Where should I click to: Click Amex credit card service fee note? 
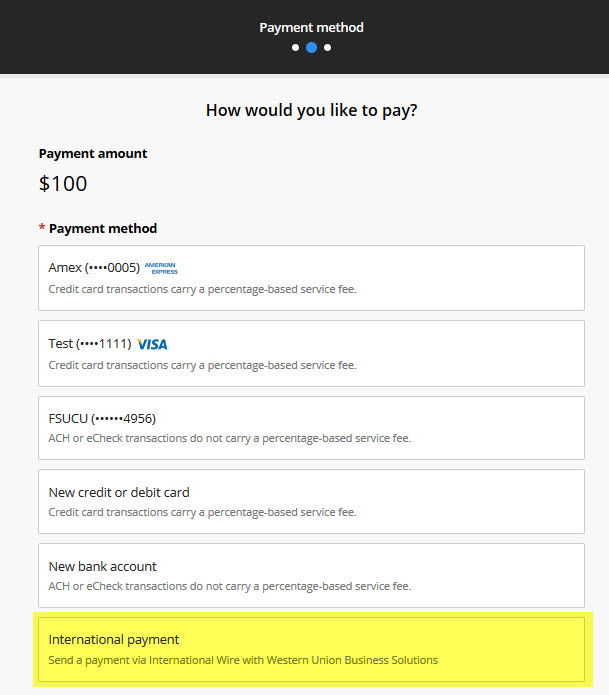(x=203, y=289)
